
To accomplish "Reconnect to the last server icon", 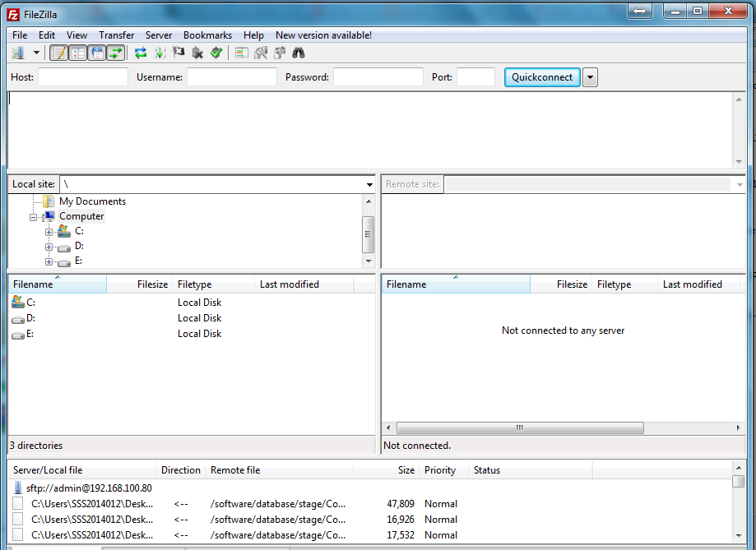I will pos(216,53).
